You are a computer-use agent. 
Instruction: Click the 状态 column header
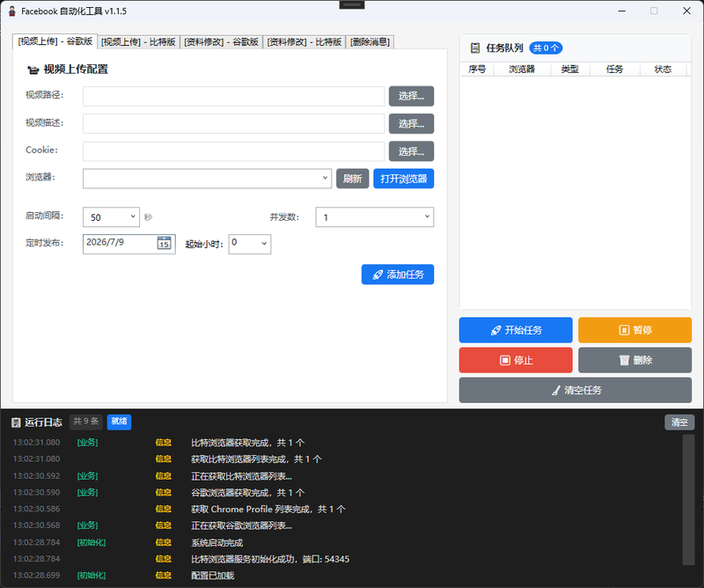pyautogui.click(x=663, y=70)
